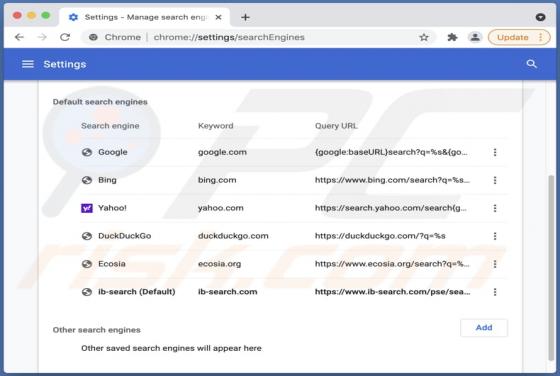Click 'Other saved search engines will appear here'
Image resolution: width=560 pixels, height=376 pixels.
(171, 348)
